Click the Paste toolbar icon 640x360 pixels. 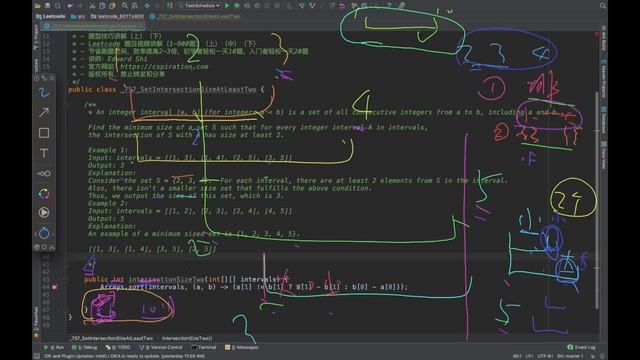coord(112,6)
